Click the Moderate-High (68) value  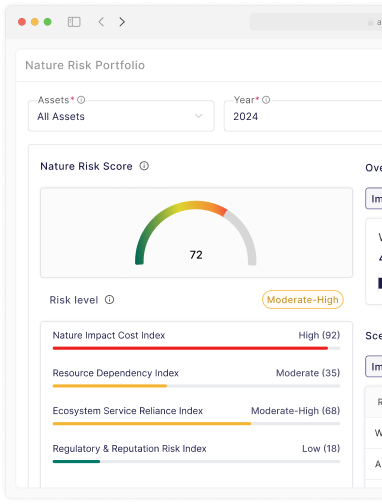tap(296, 411)
